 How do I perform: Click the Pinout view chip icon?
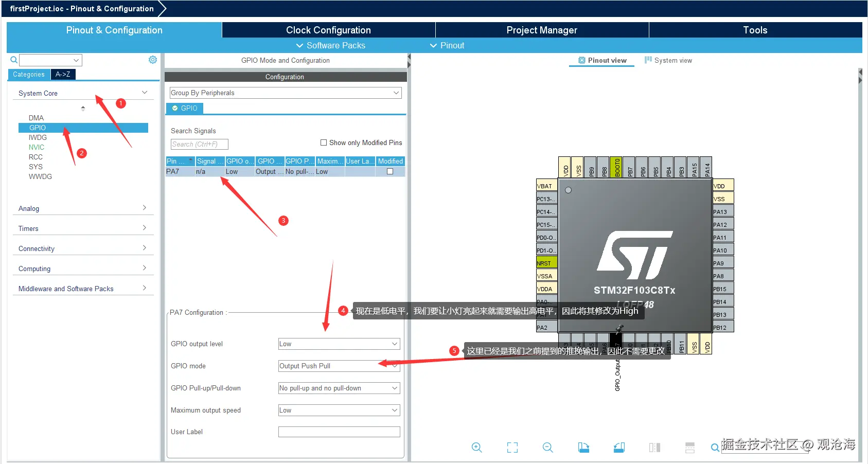(582, 60)
